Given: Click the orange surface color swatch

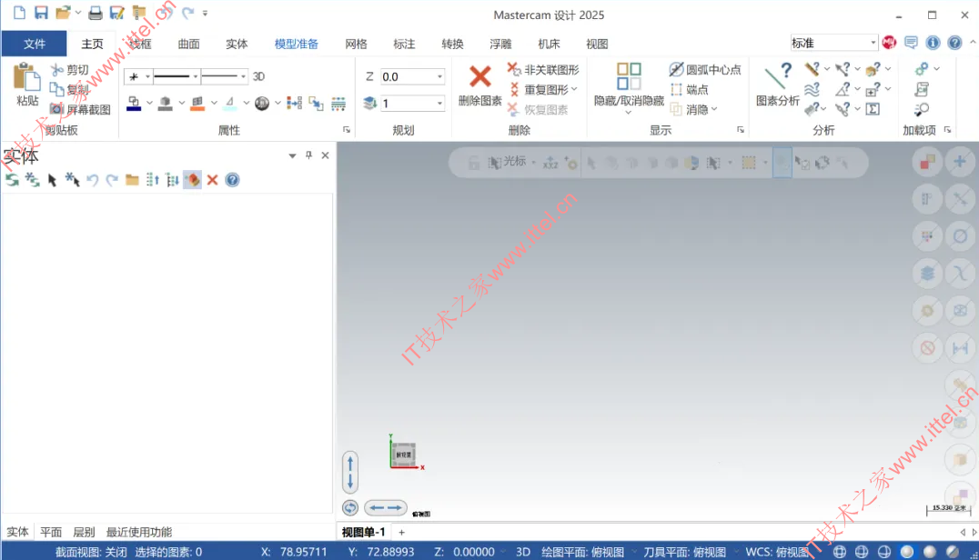Looking at the screenshot, I should pyautogui.click(x=197, y=103).
